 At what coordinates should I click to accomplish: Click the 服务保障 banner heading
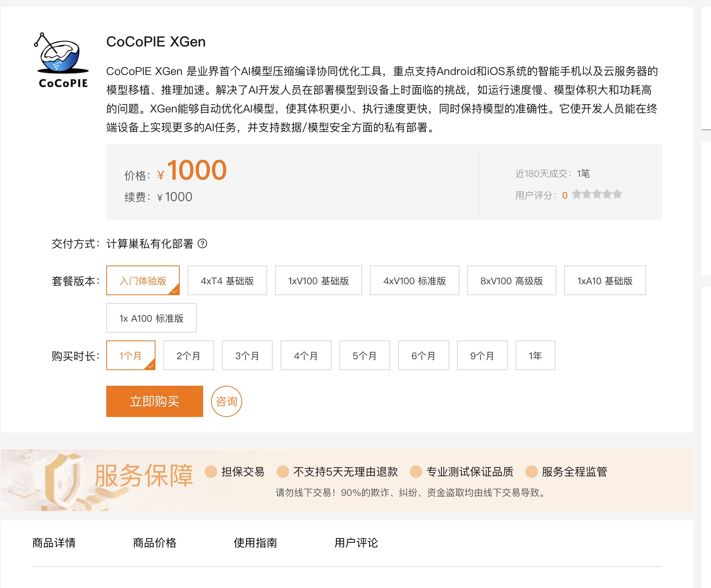click(144, 476)
